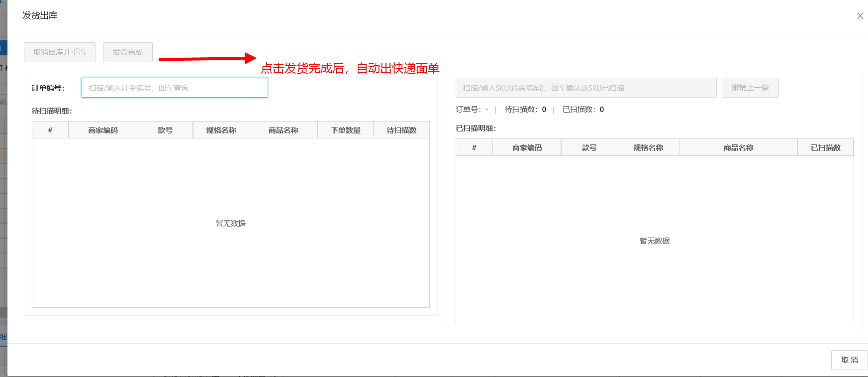Screen dimensions: 868x377
Task: Click the # header in left table
Action: pyautogui.click(x=50, y=130)
